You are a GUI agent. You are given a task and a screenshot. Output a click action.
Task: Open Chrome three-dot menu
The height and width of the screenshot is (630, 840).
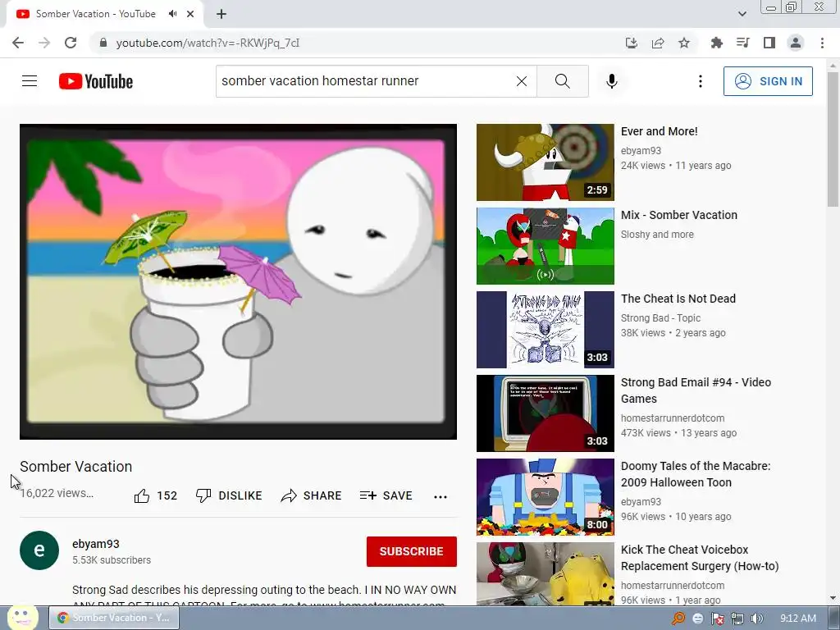[x=822, y=43]
